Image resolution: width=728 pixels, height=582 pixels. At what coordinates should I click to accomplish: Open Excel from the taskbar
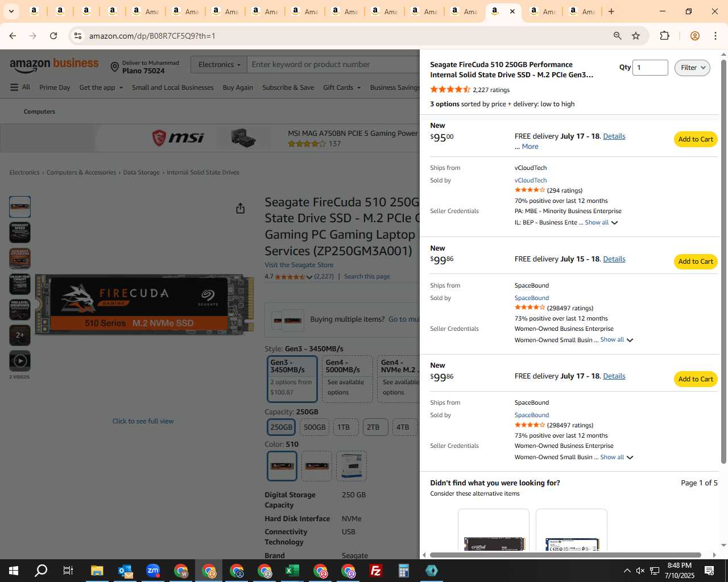point(292,571)
